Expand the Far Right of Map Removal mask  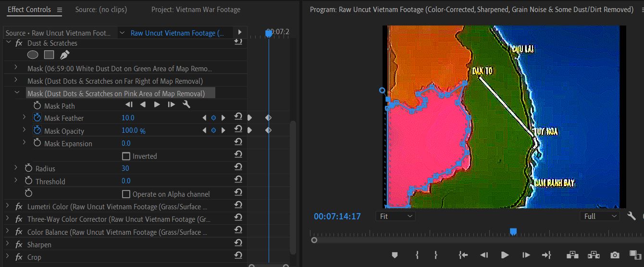coord(16,80)
